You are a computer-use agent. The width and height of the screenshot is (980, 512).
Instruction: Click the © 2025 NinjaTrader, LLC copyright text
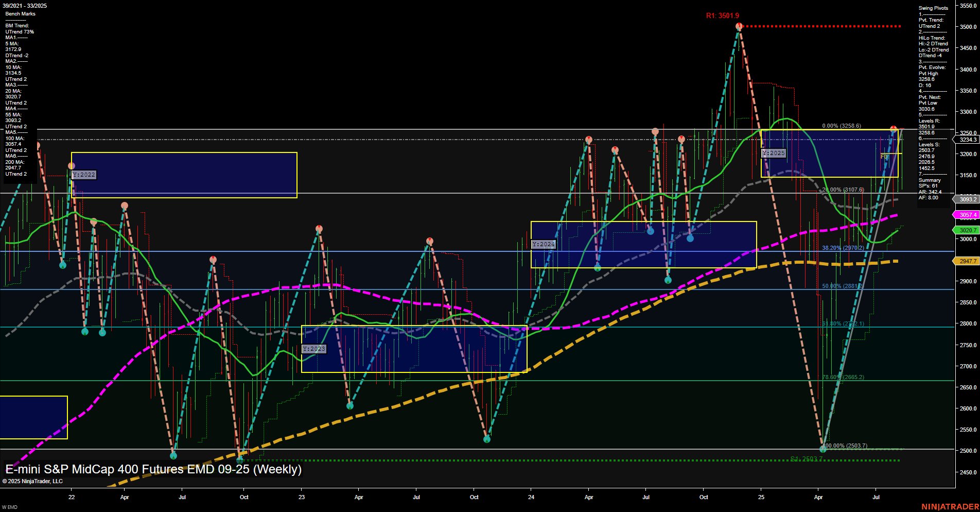point(33,481)
